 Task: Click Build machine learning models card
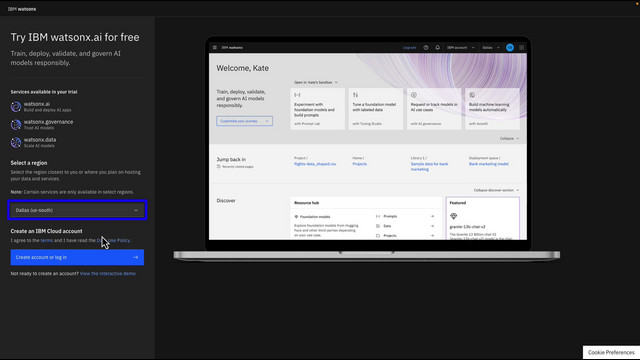(x=492, y=109)
